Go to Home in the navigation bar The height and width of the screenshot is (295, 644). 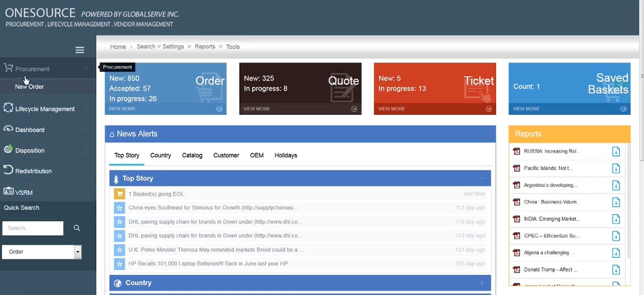coord(118,47)
